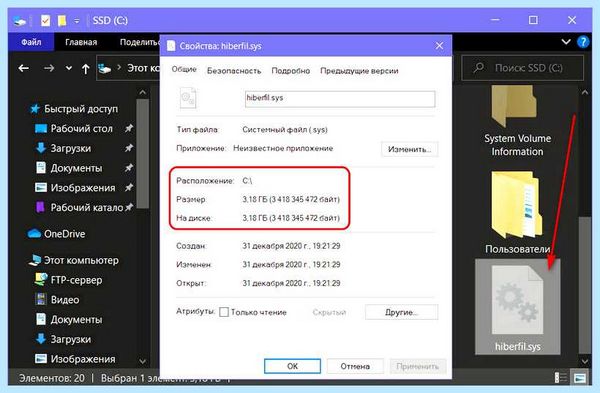Viewport: 600px width, 393px height.
Task: Confirm with the OK button
Action: tap(292, 366)
